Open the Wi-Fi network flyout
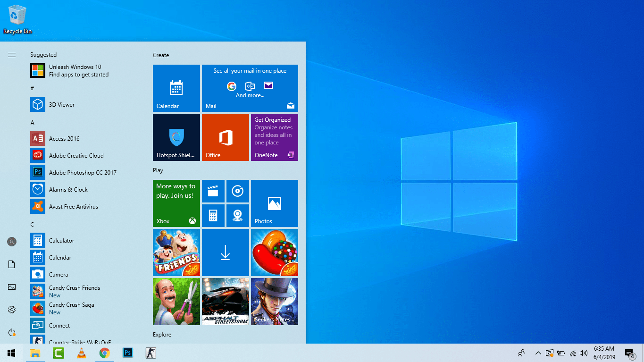 (573, 353)
